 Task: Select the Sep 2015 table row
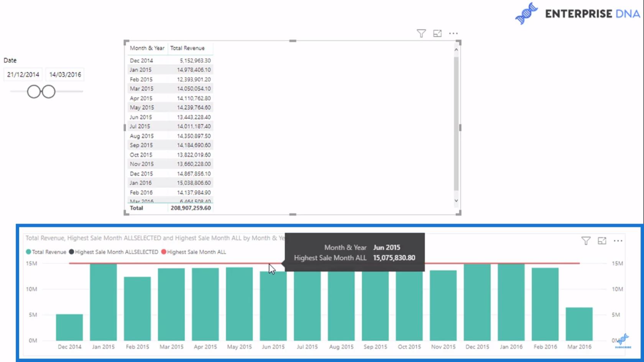(170, 145)
